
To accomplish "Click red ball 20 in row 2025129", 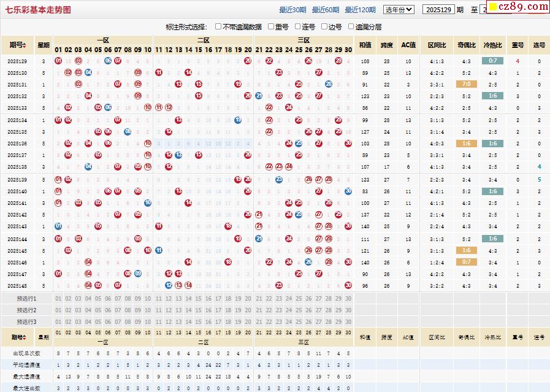I will [x=248, y=61].
